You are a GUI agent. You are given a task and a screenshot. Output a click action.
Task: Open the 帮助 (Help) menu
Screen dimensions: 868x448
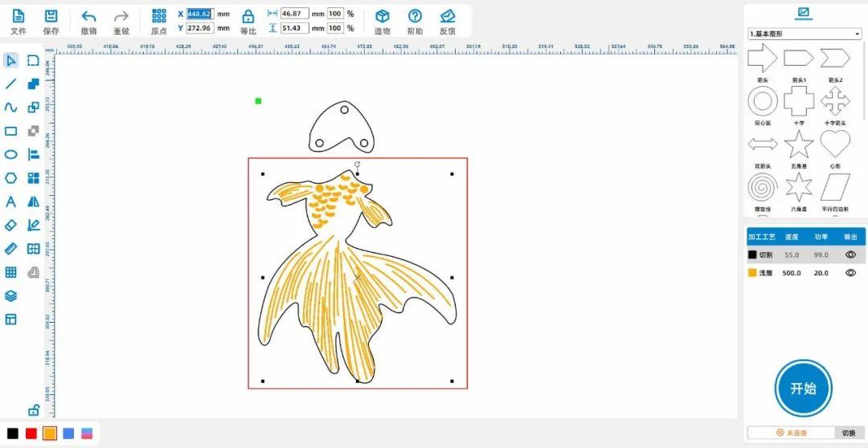pyautogui.click(x=415, y=16)
